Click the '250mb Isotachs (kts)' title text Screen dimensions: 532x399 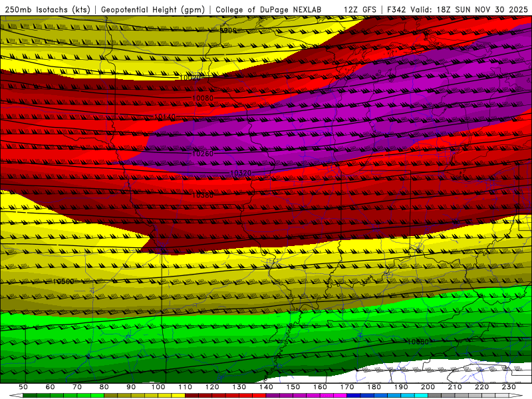[47, 9]
